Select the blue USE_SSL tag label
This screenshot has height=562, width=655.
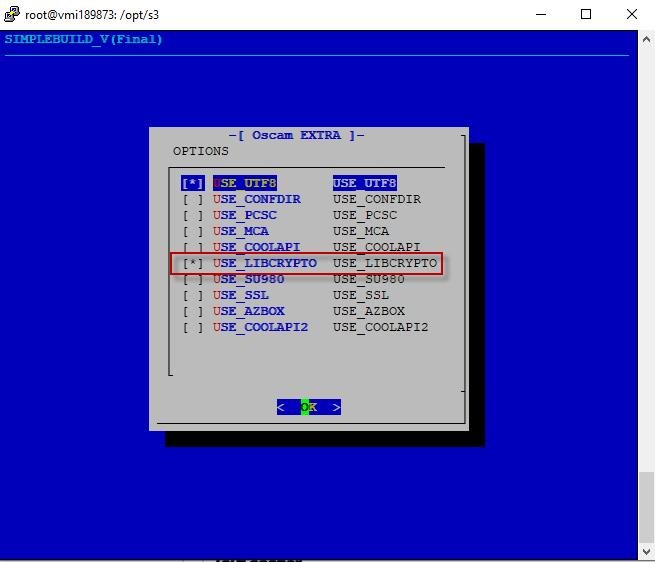[x=241, y=295]
